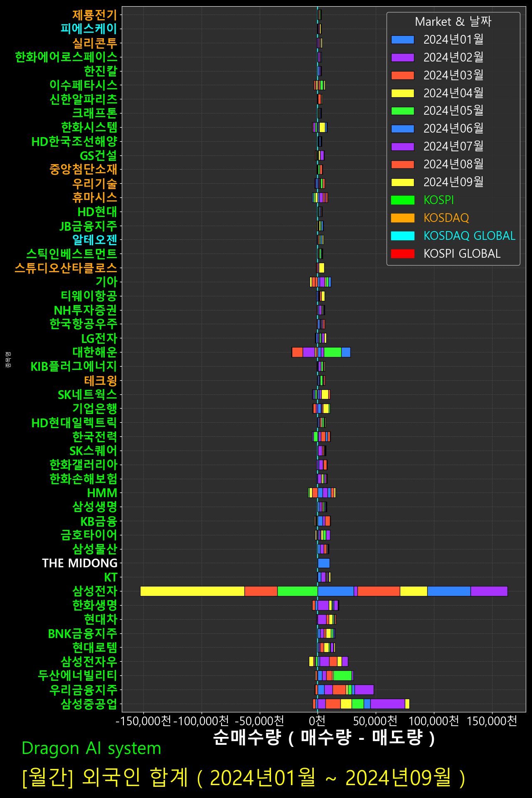Viewport: 532px width, 798px height.
Task: Click the KOSDAQ GLOBAL legend text
Action: [x=469, y=236]
